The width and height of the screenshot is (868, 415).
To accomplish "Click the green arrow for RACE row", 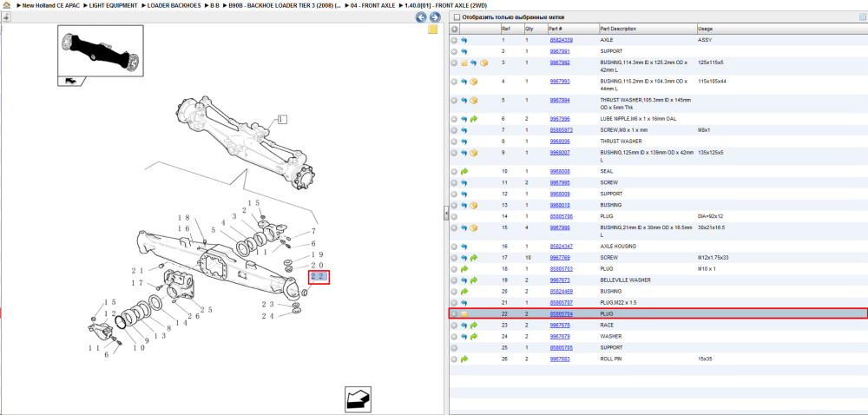I will click(x=474, y=326).
